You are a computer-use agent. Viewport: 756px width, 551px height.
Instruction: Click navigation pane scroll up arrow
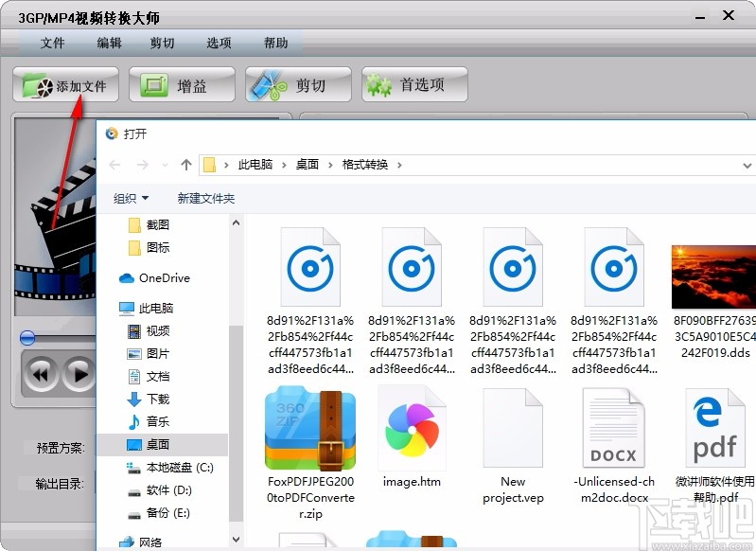click(x=236, y=222)
